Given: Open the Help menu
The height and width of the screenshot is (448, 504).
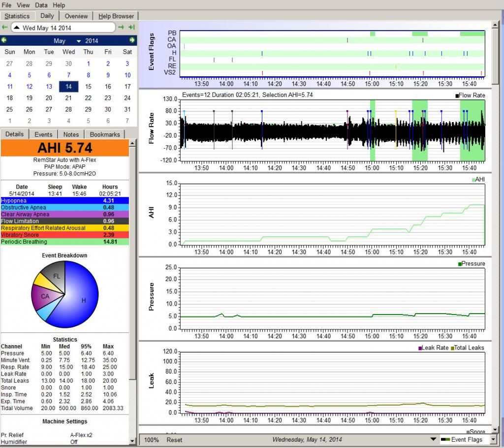Looking at the screenshot, I should (x=59, y=5).
